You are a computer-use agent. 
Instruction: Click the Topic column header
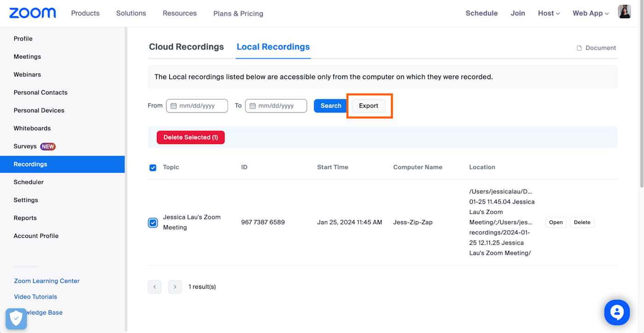171,167
